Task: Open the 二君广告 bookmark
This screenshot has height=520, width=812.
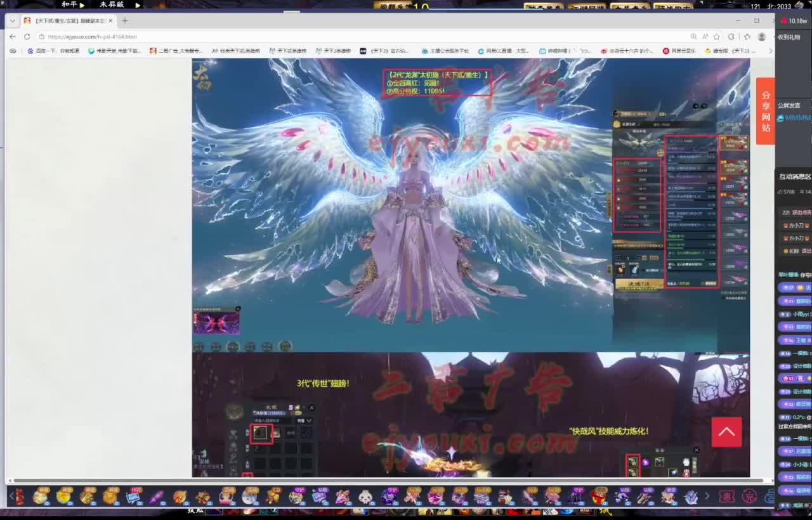Action: [176, 51]
